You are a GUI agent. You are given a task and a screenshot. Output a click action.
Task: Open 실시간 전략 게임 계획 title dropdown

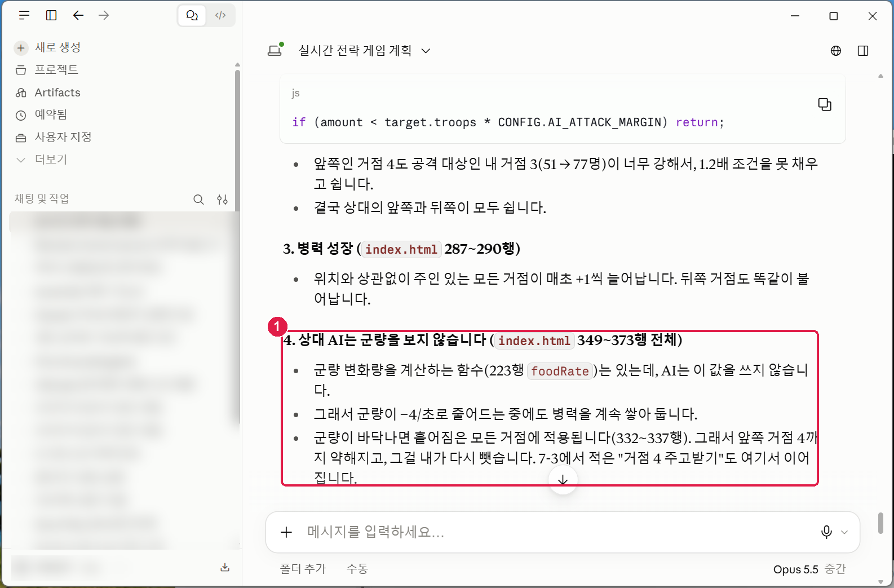[364, 51]
